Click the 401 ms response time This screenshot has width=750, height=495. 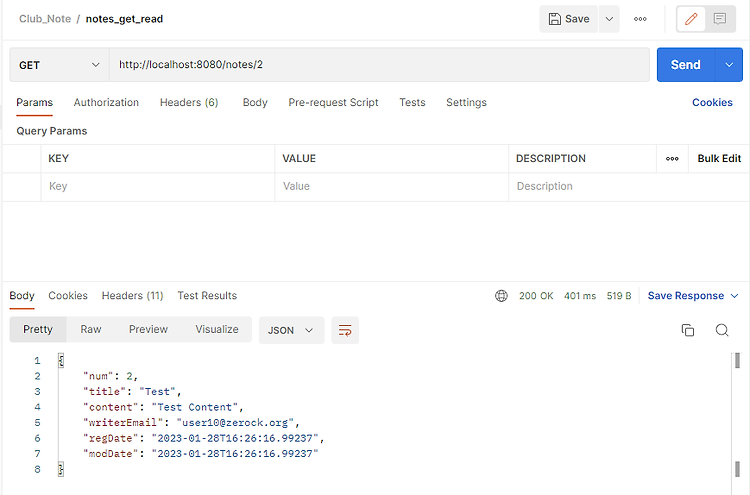pos(580,296)
